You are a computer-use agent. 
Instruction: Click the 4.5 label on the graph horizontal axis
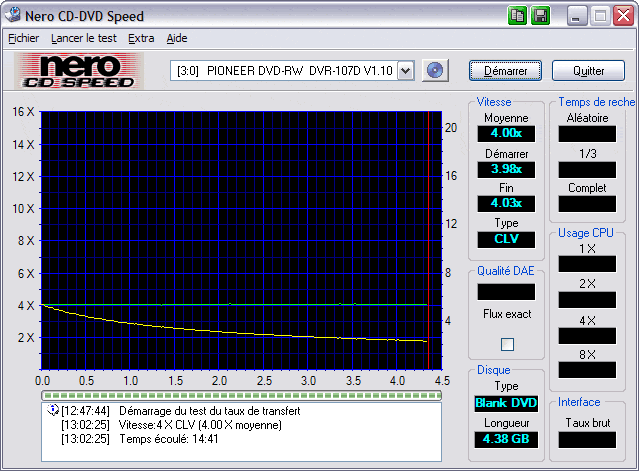tap(442, 381)
